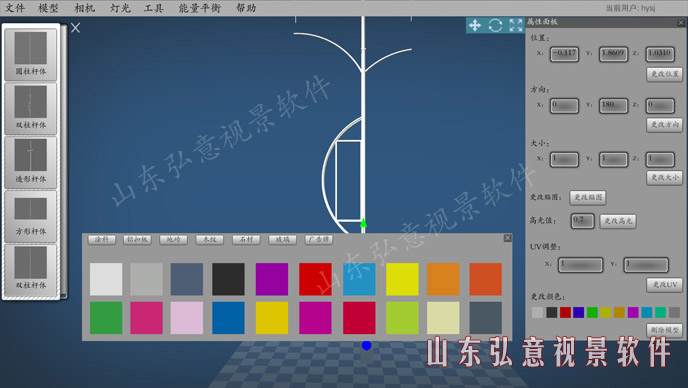
Task: Click the 更改位置 button
Action: click(664, 74)
